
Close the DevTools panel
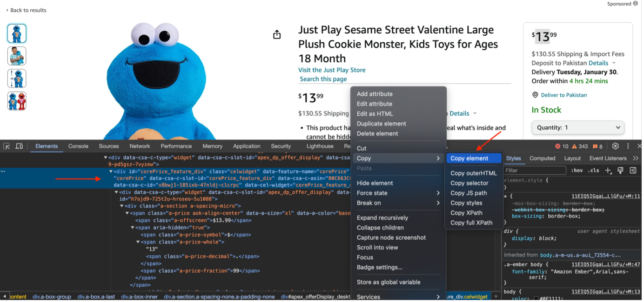[x=639, y=146]
